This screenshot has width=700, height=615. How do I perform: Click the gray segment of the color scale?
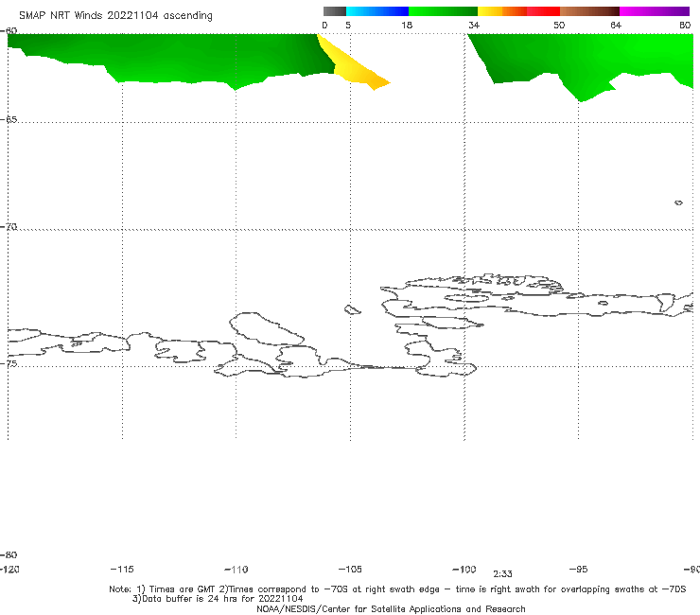coord(335,11)
